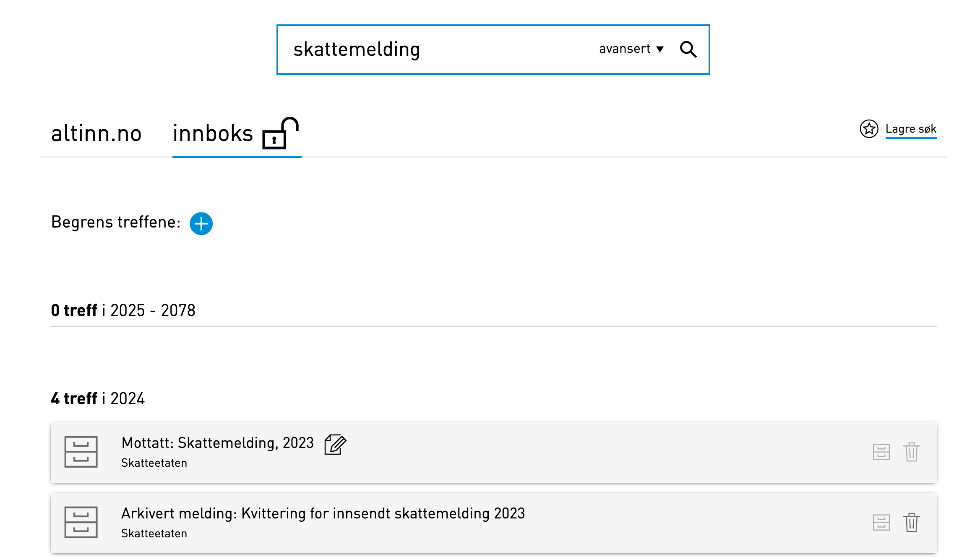Viewport: 980px width, 560px height.
Task: Follow the Lagre søk link
Action: pyautogui.click(x=911, y=129)
